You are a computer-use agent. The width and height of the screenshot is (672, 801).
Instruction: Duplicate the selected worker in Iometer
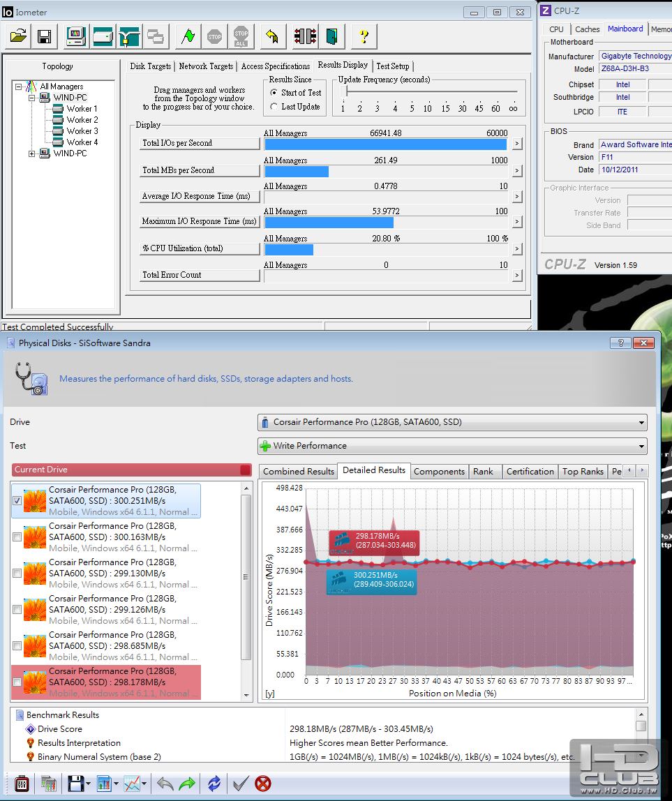tap(156, 36)
